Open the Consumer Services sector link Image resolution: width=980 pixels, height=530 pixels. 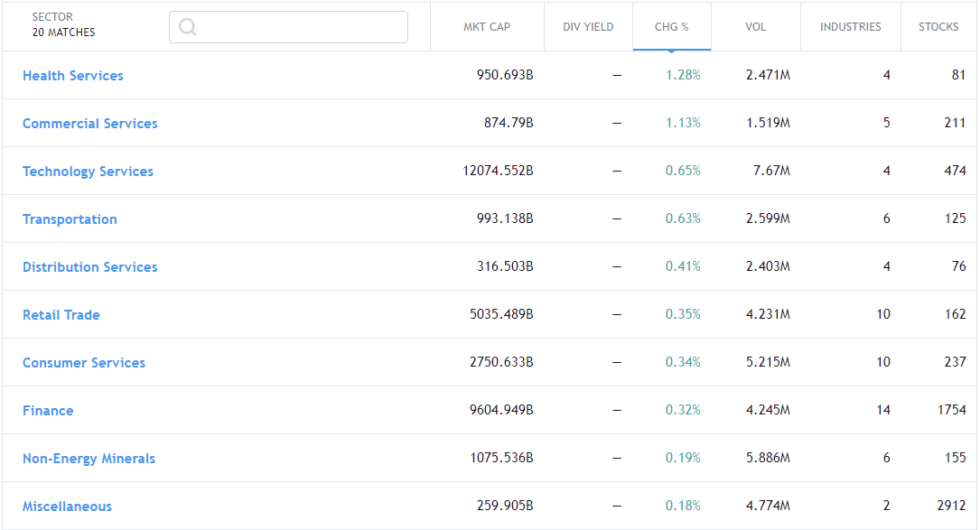(84, 362)
